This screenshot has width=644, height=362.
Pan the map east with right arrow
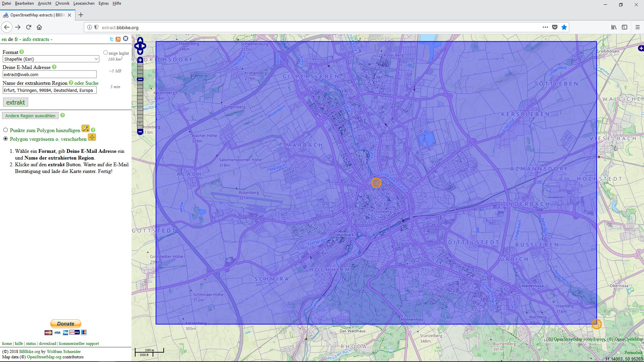(x=144, y=46)
